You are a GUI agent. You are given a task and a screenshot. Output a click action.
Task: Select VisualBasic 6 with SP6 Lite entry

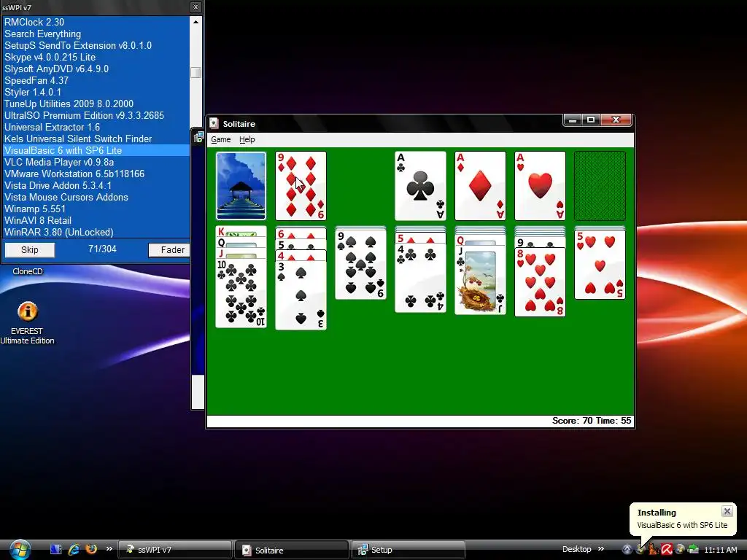tap(96, 150)
